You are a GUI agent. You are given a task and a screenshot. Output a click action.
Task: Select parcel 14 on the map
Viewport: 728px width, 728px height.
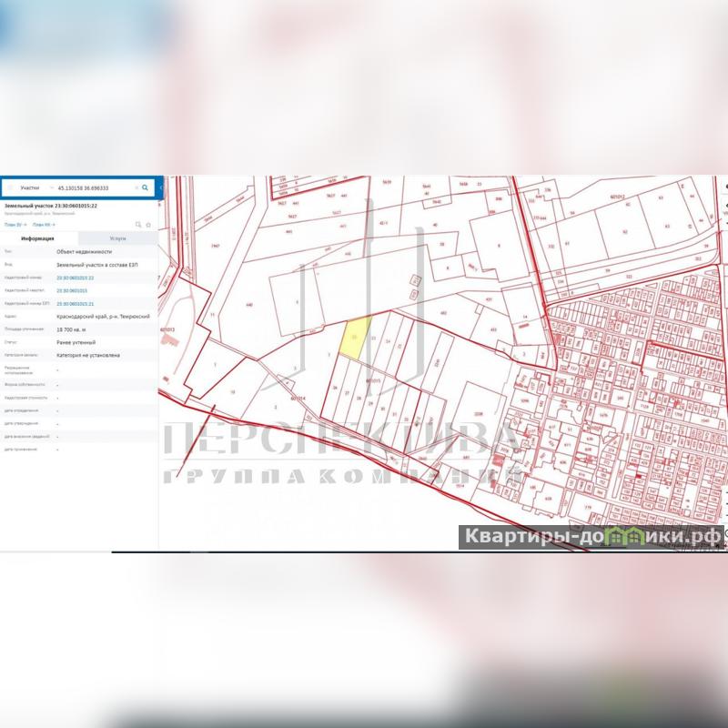tap(525, 317)
